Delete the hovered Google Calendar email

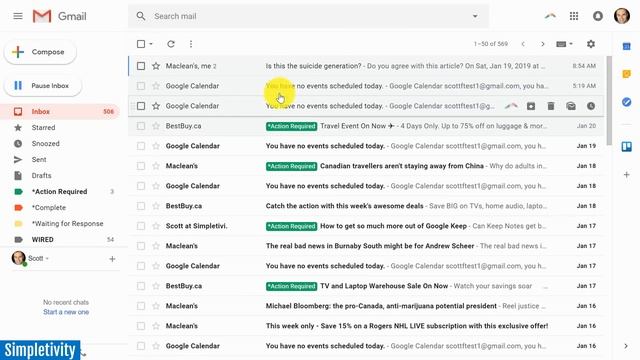point(551,106)
